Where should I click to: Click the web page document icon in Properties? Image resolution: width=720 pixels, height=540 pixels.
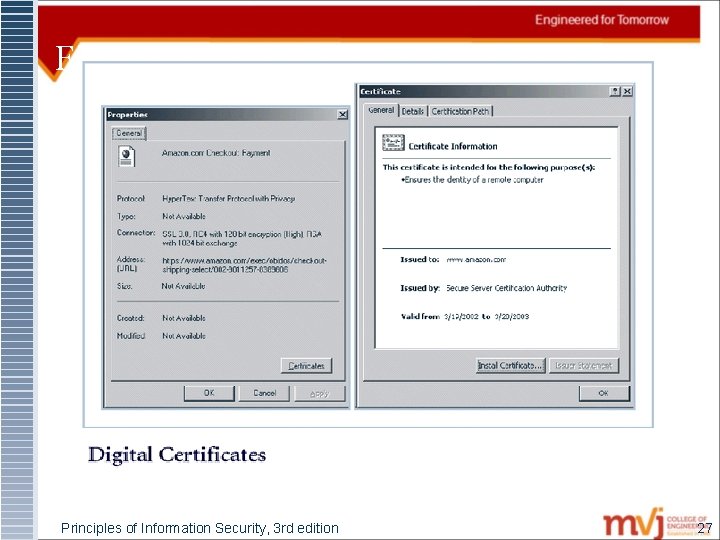[126, 156]
